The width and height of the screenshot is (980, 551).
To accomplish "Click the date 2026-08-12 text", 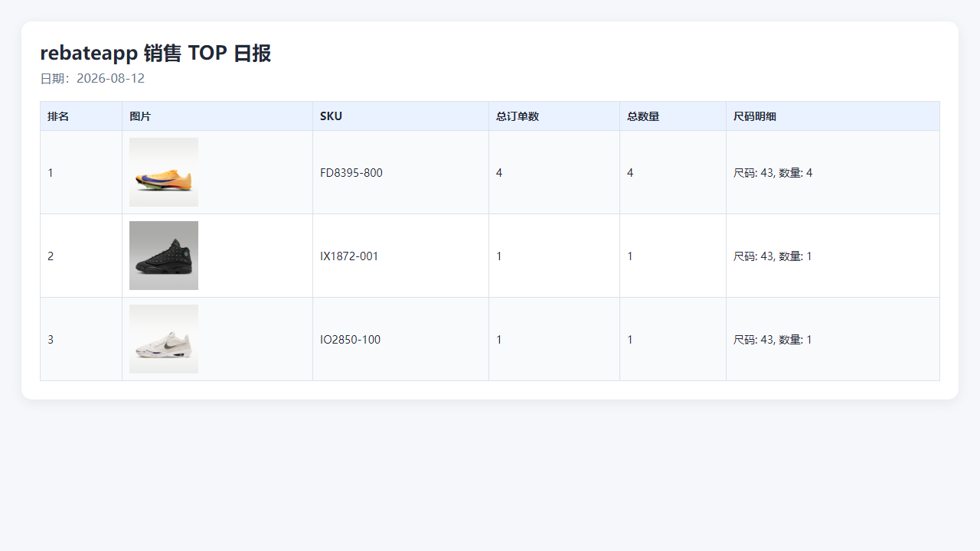I will click(x=110, y=78).
